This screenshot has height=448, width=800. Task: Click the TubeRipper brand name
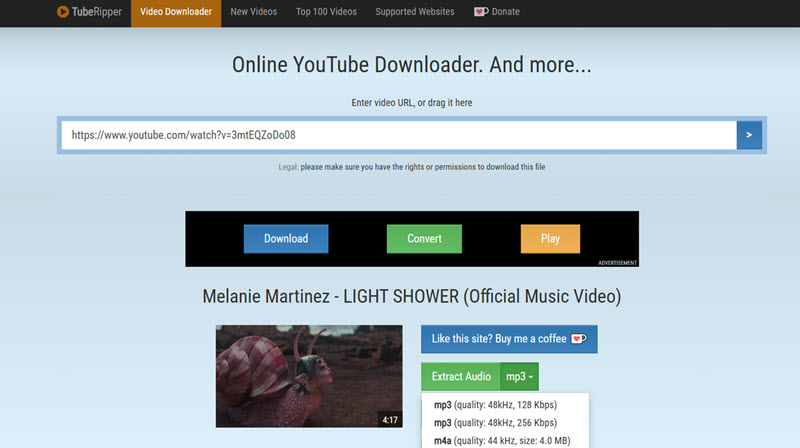(96, 12)
